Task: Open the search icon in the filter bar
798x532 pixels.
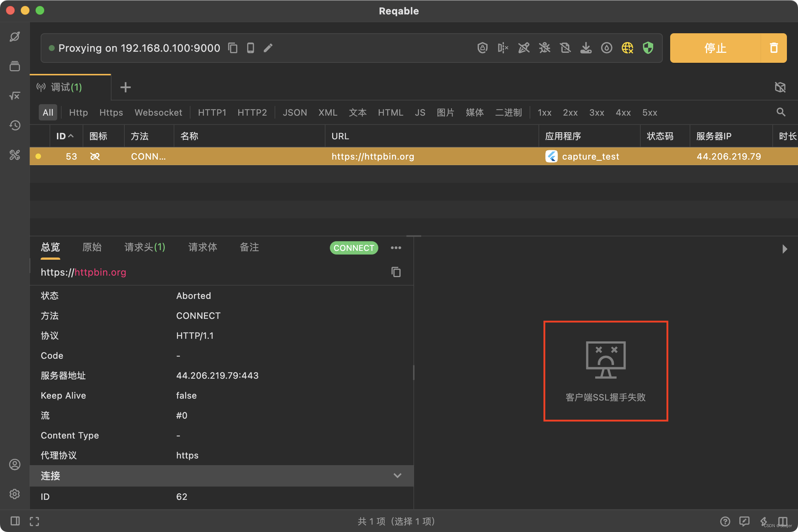Action: point(781,112)
